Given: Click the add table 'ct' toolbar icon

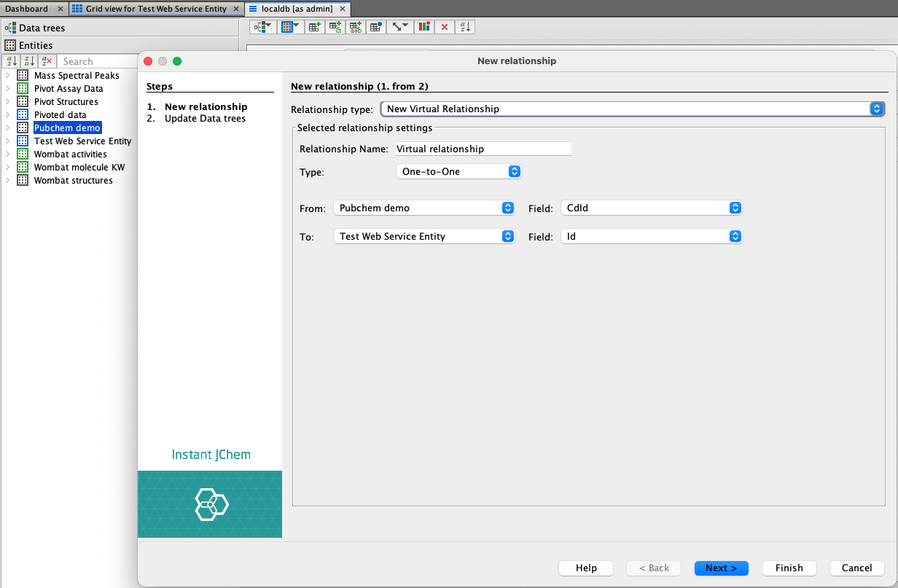Looking at the screenshot, I should click(335, 27).
